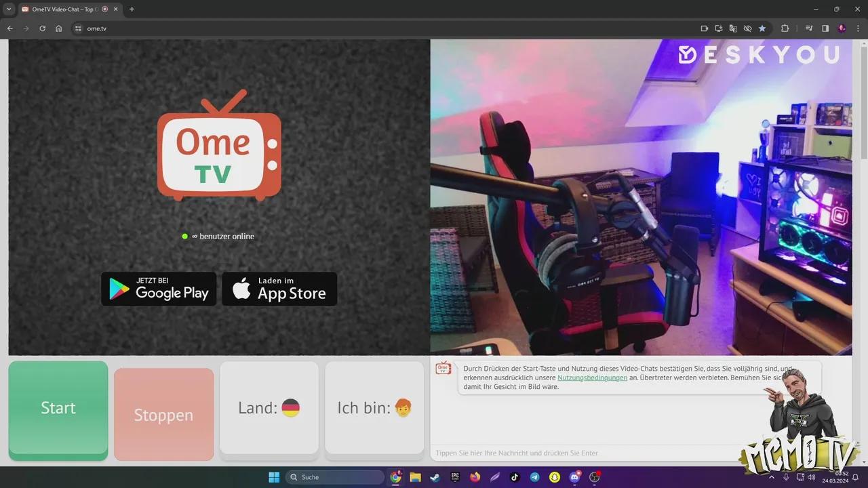Go forward in browser history
The image size is (868, 488).
pos(26,28)
